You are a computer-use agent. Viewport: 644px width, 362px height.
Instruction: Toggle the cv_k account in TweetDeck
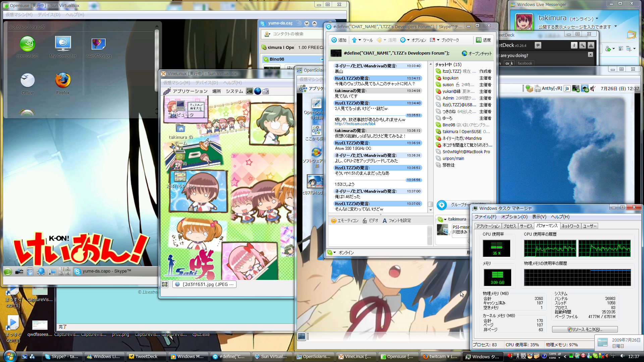point(509,63)
